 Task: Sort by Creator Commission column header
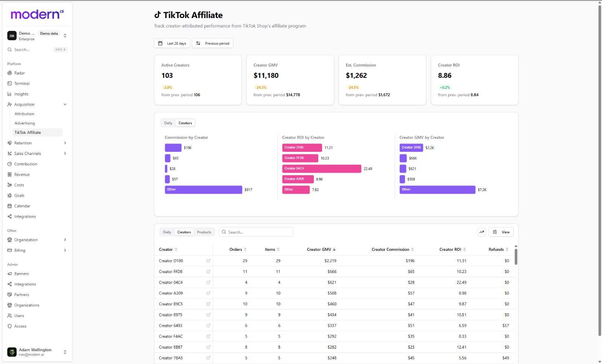(x=392, y=249)
